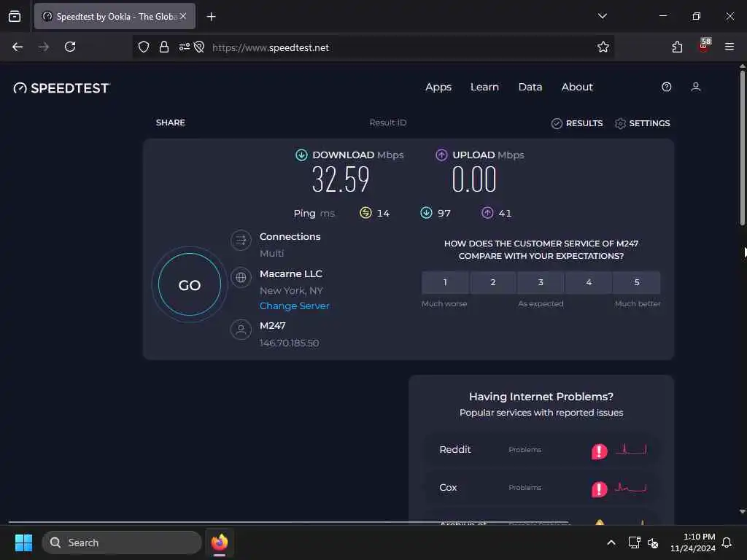Click the Firefox tab manager icon
The width and height of the screenshot is (747, 560).
tap(15, 16)
